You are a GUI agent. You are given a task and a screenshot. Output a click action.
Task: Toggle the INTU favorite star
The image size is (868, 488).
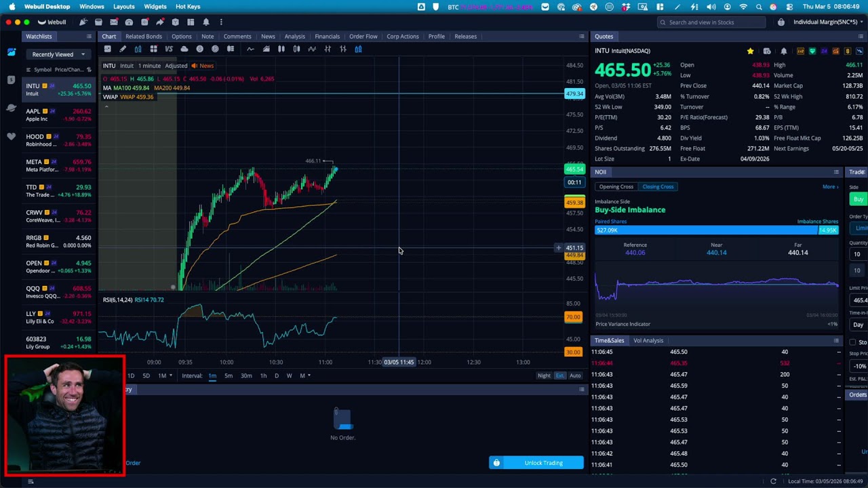click(x=750, y=51)
